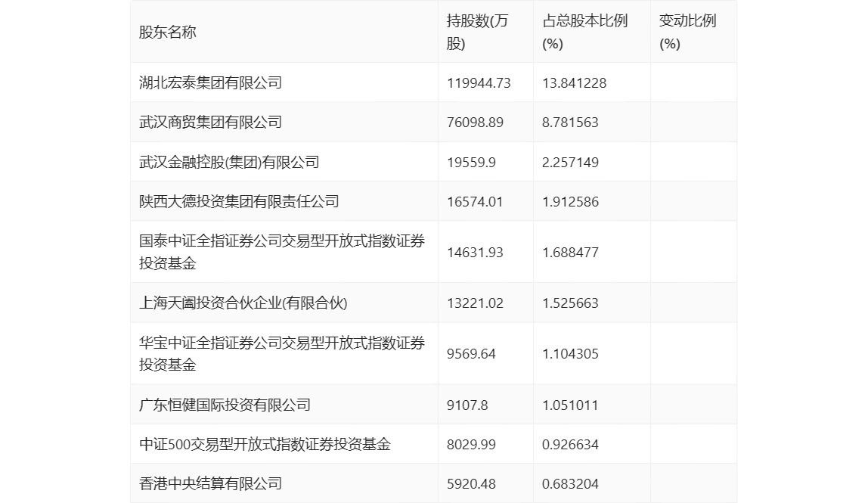Select the percentage 1.912586
This screenshot has height=503, width=868.
(570, 202)
